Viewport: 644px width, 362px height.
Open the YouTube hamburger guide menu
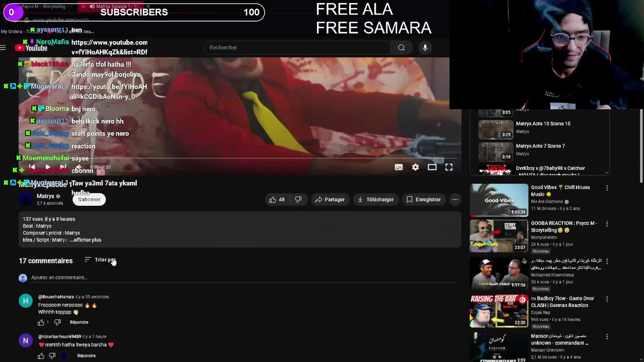[x=3, y=48]
